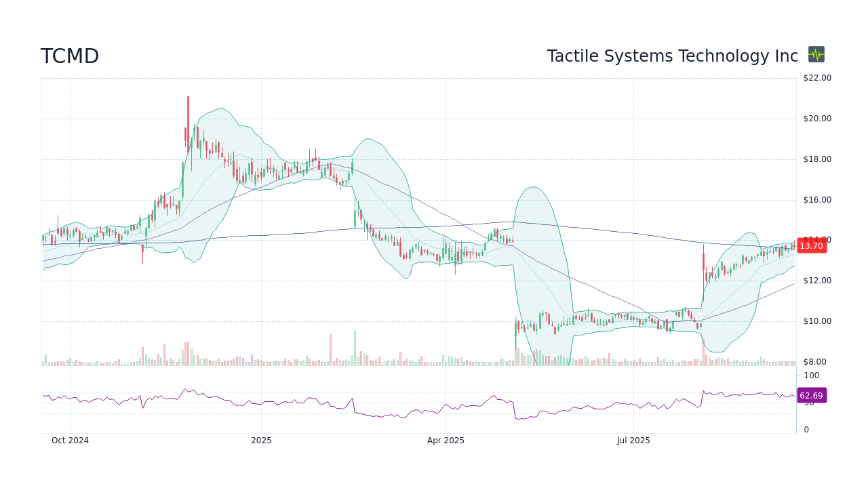Click the 100 label on the RSI scale
Image resolution: width=868 pixels, height=488 pixels.
tap(811, 375)
